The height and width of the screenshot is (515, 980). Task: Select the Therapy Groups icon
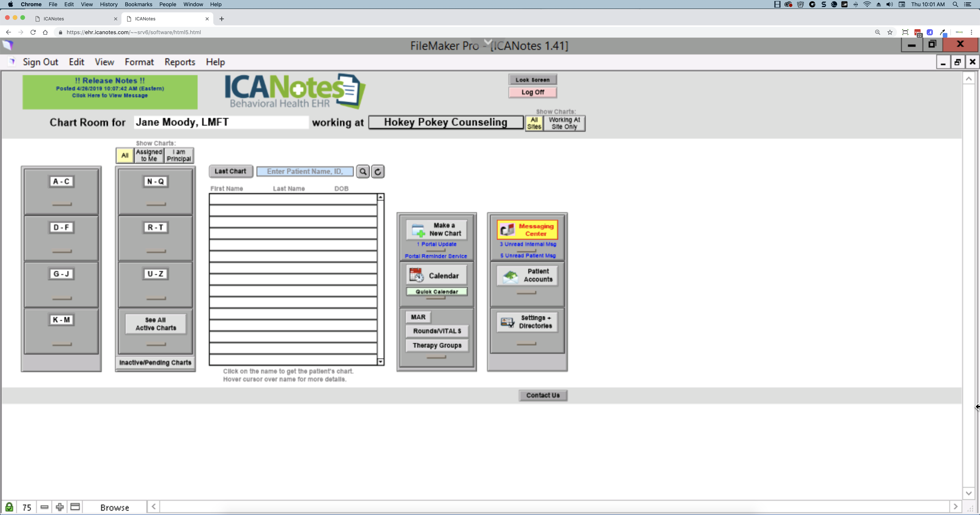point(436,345)
